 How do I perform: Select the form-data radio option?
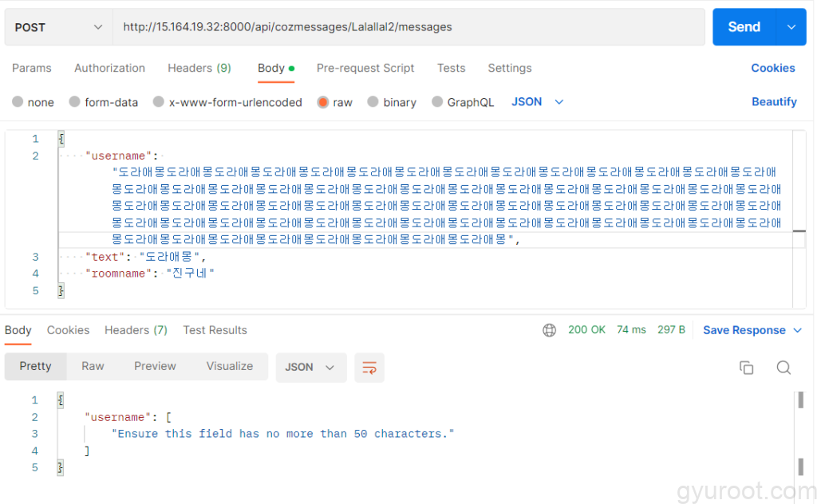click(x=74, y=102)
